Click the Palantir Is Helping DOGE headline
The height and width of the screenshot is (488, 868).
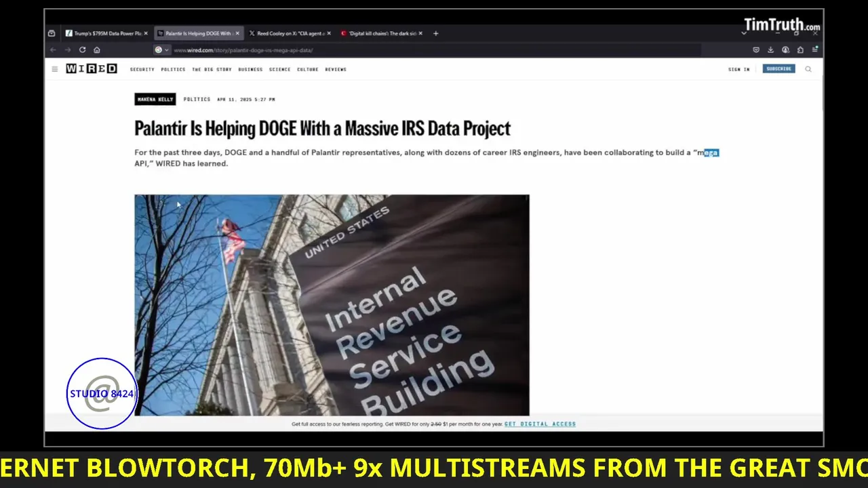pos(322,129)
